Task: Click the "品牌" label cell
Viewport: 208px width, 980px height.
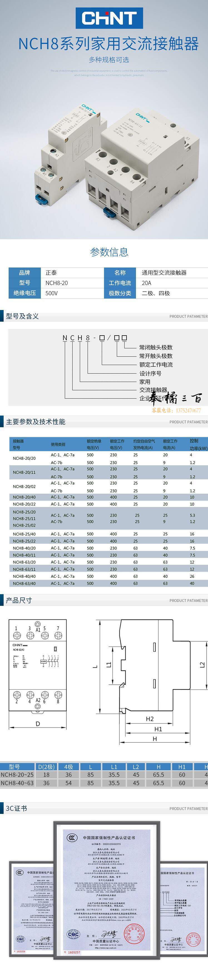Action: tap(24, 272)
